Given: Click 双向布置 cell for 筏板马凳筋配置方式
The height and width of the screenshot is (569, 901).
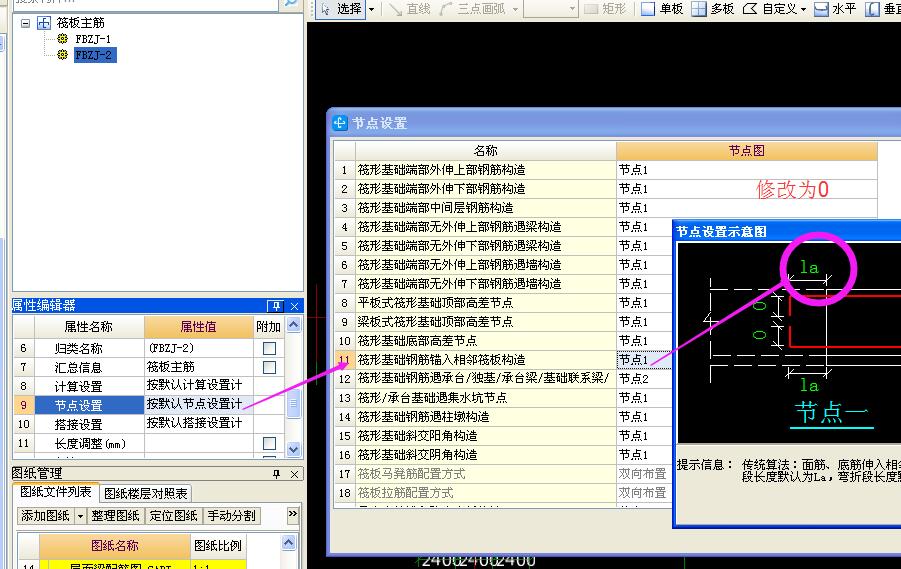Looking at the screenshot, I should (x=644, y=474).
